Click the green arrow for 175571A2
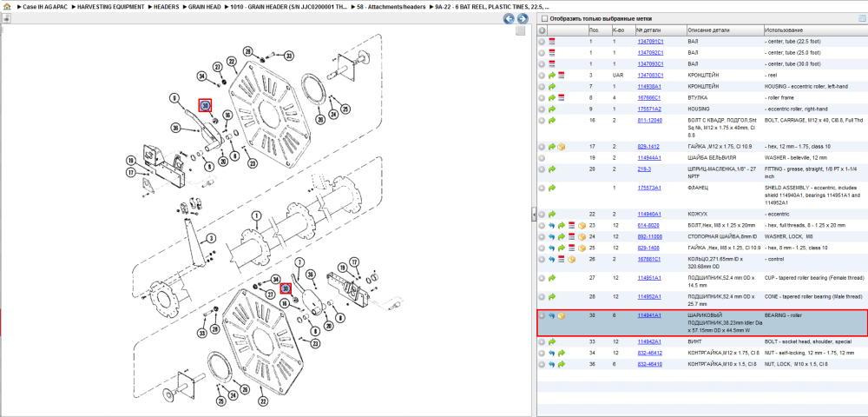 tap(552, 109)
